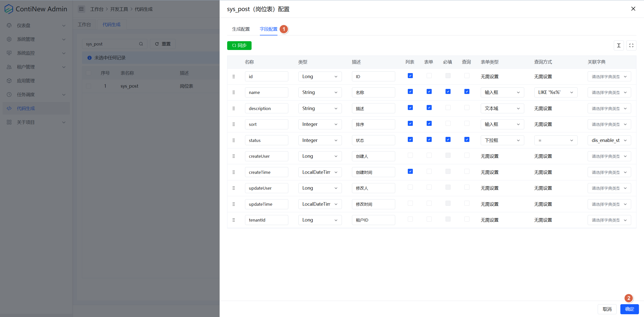Uncheck 列表 checkbox for id row
The width and height of the screenshot is (644, 317).
(x=410, y=76)
